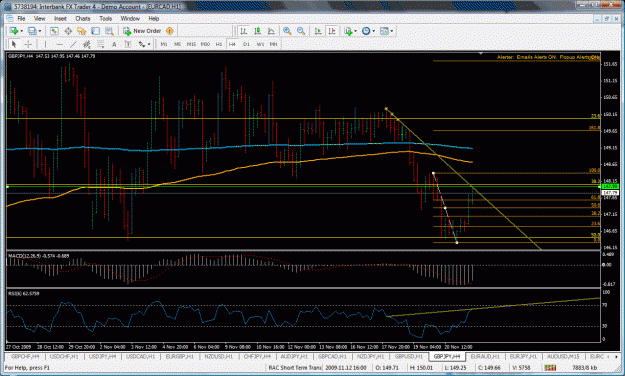This screenshot has width=625, height=376.
Task: Toggle Chart Shift icon
Action: click(332, 31)
